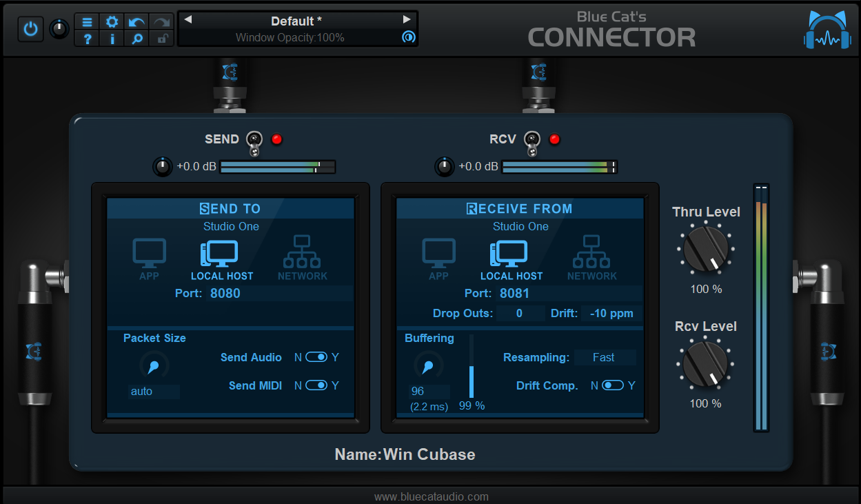Click the Blue Cat headphones logo
Screen dimensions: 861x504
[827, 30]
